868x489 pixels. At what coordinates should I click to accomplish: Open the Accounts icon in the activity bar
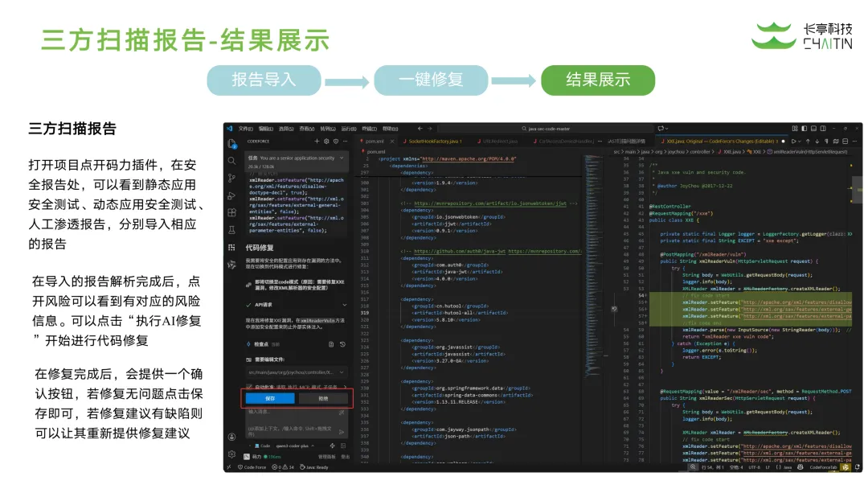[232, 437]
